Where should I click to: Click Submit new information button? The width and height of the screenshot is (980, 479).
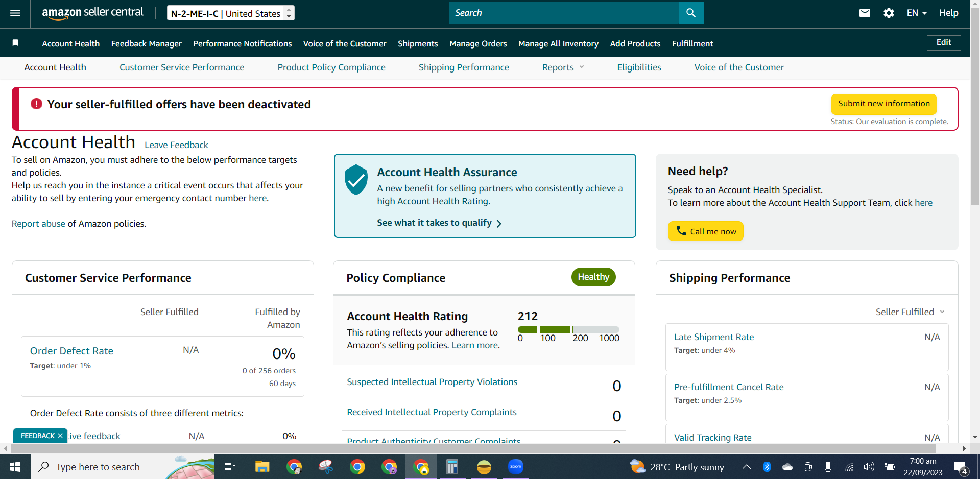(x=884, y=104)
